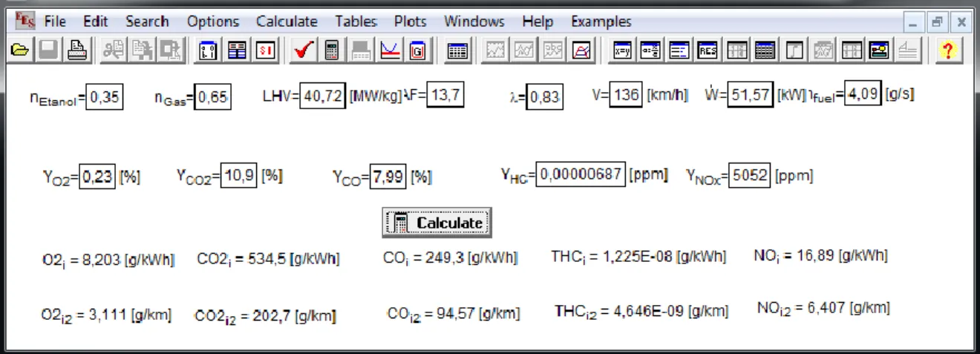Click the red G toolbar icon

(417, 50)
